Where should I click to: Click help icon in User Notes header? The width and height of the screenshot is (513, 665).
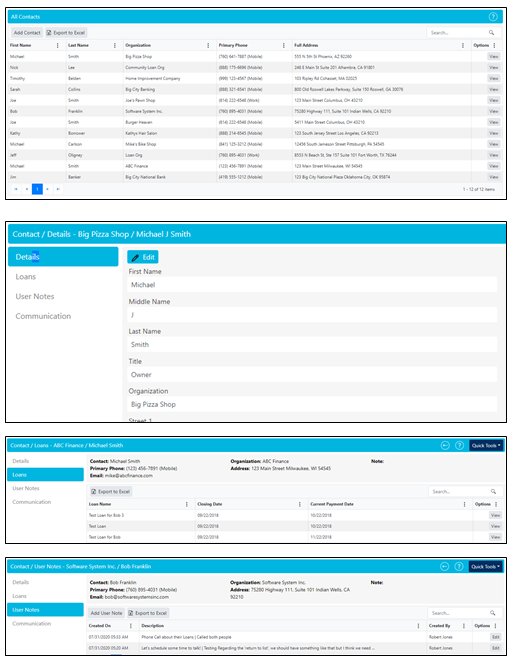[x=459, y=567]
